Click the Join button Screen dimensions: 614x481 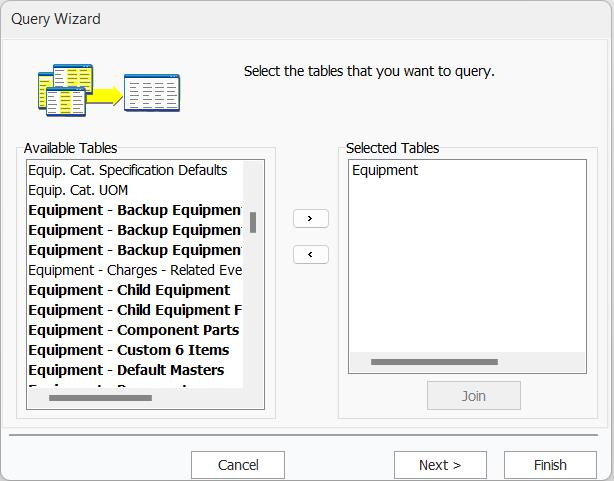(x=473, y=396)
